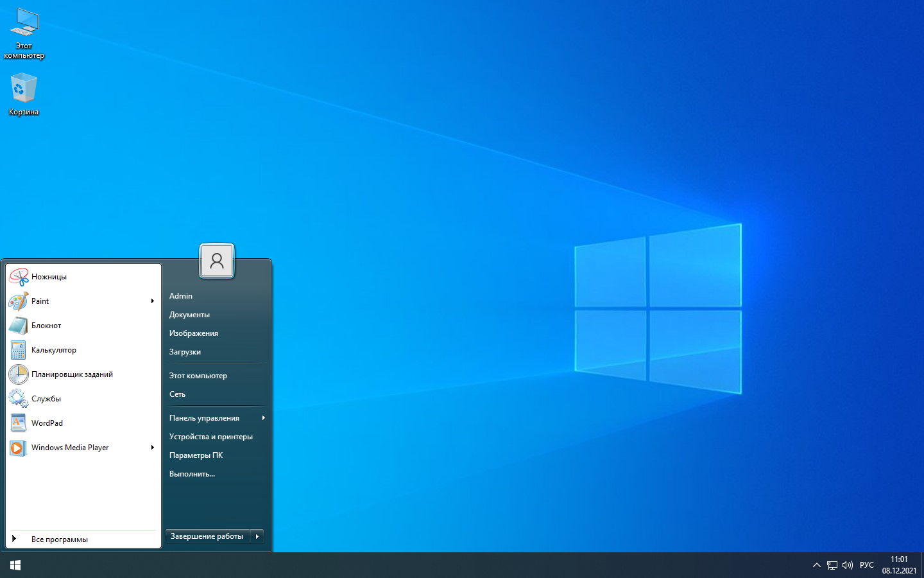The width and height of the screenshot is (924, 578).
Task: Open the Ножницы snipping tool
Action: pyautogui.click(x=49, y=277)
